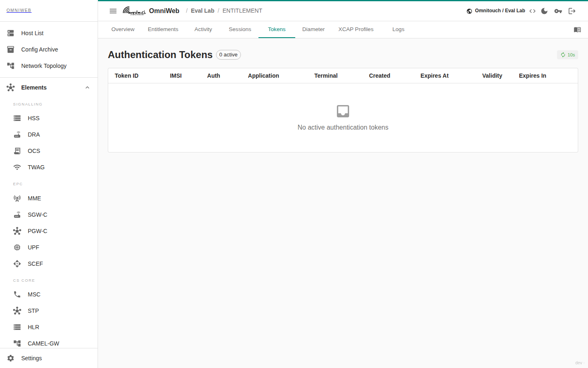Click the logout icon
The image size is (588, 368).
(572, 11)
